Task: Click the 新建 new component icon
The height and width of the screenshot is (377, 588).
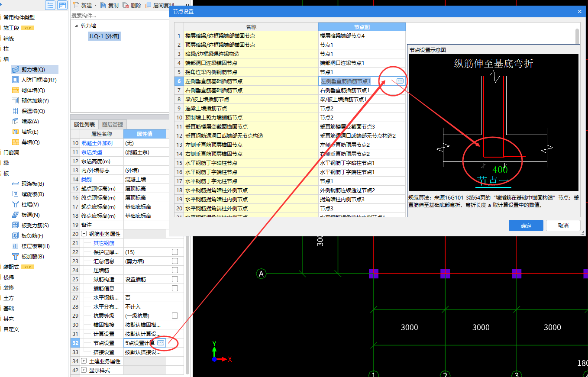Action: [x=76, y=5]
